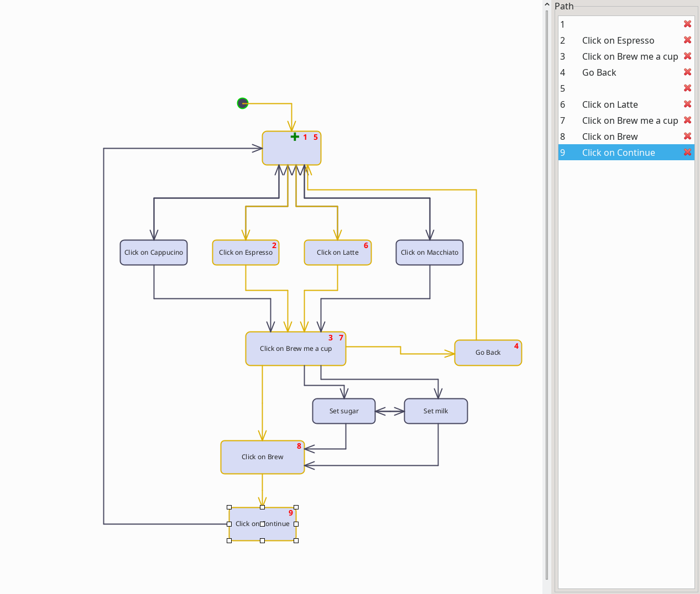Select the 'Click on Cappucino' state node
Screen dimensions: 700x594
[154, 252]
